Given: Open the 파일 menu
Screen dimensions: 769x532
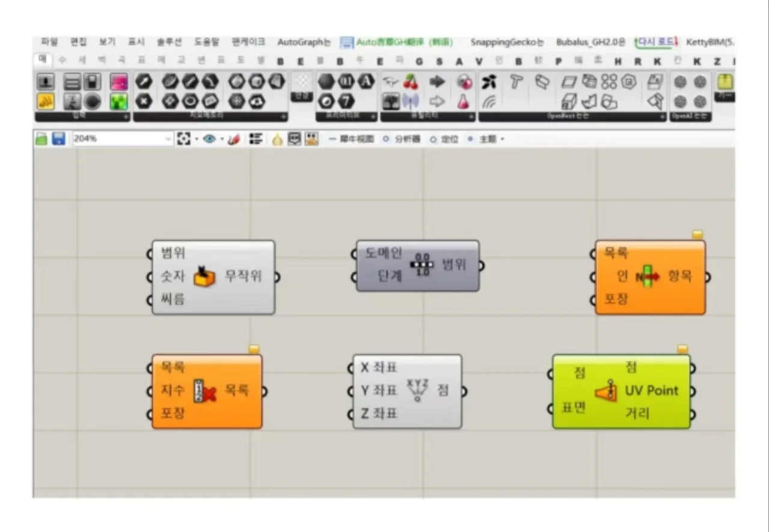Looking at the screenshot, I should [x=49, y=42].
